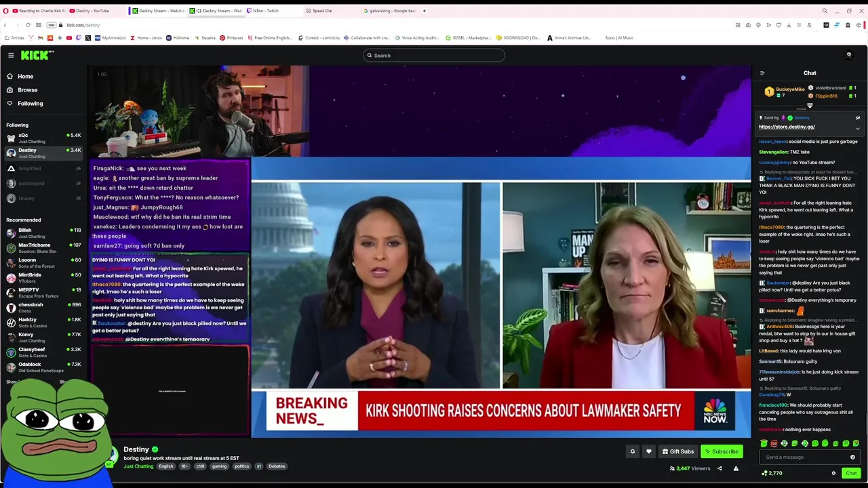Open Articles bookmark folder
The width and height of the screenshot is (868, 488).
[x=14, y=38]
